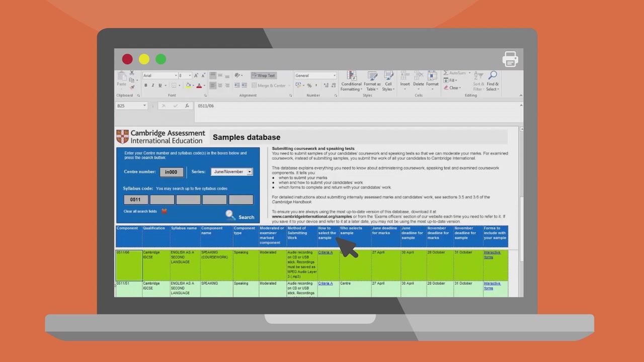Click the Increase Font Size icon
Screen dimensions: 644x362
(x=196, y=75)
